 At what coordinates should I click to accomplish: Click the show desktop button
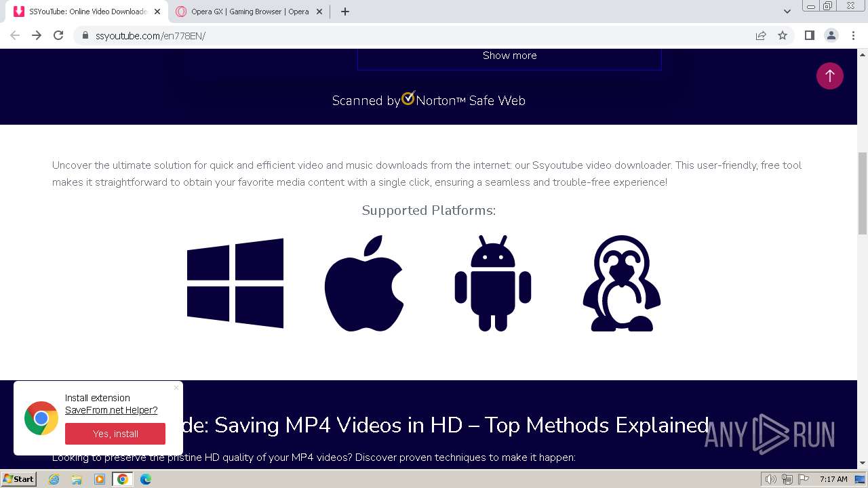861,479
